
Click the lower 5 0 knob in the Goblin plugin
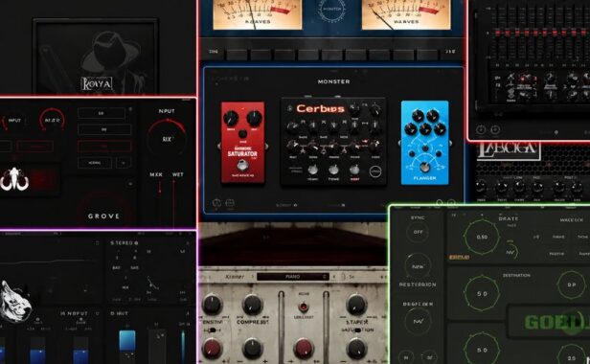pos(482,350)
